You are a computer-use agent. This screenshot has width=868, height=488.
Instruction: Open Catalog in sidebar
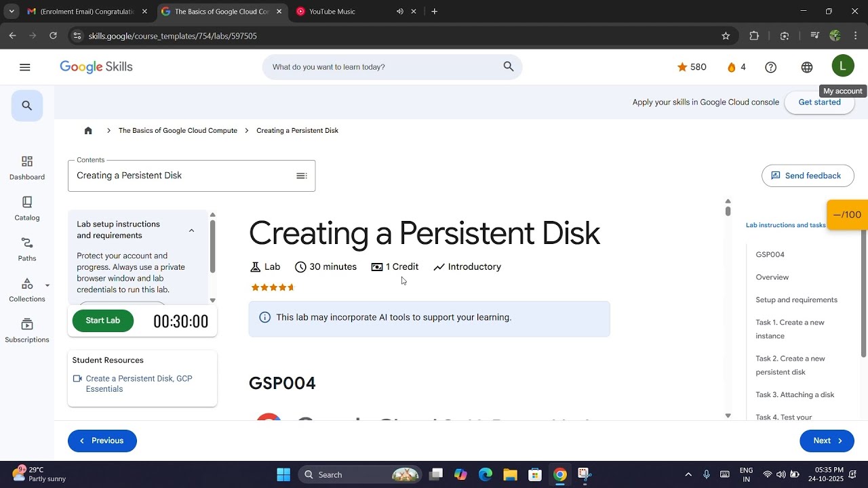[x=27, y=209]
